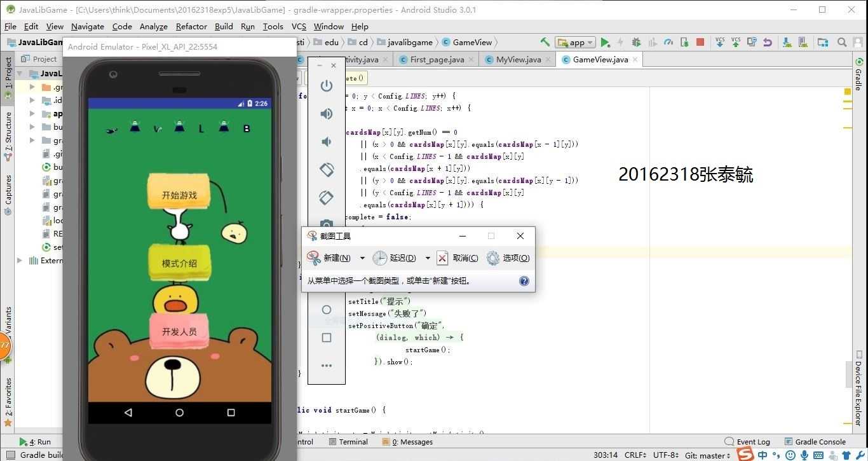Tap the Android back triangle on phone screen
The image size is (868, 461).
point(128,413)
